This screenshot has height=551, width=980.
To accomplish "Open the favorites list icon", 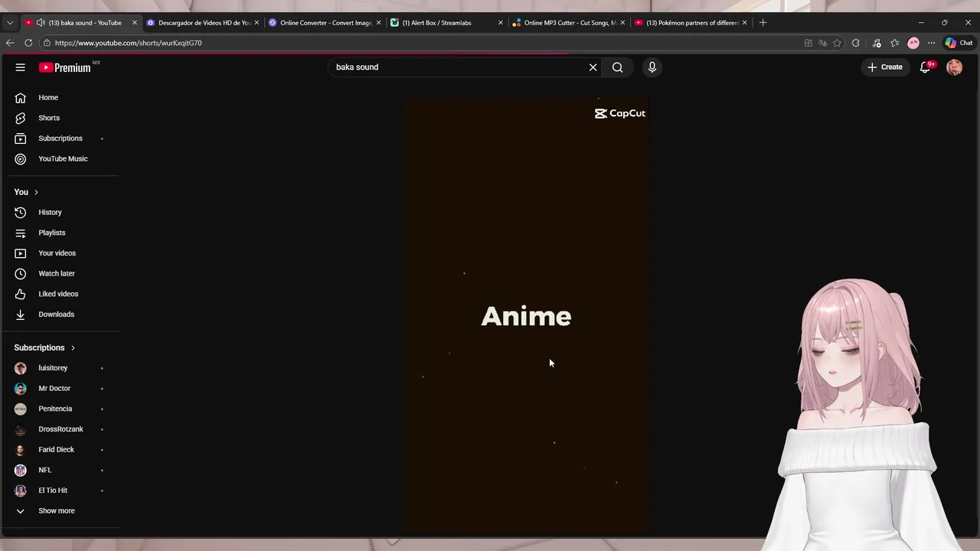I will click(x=894, y=43).
